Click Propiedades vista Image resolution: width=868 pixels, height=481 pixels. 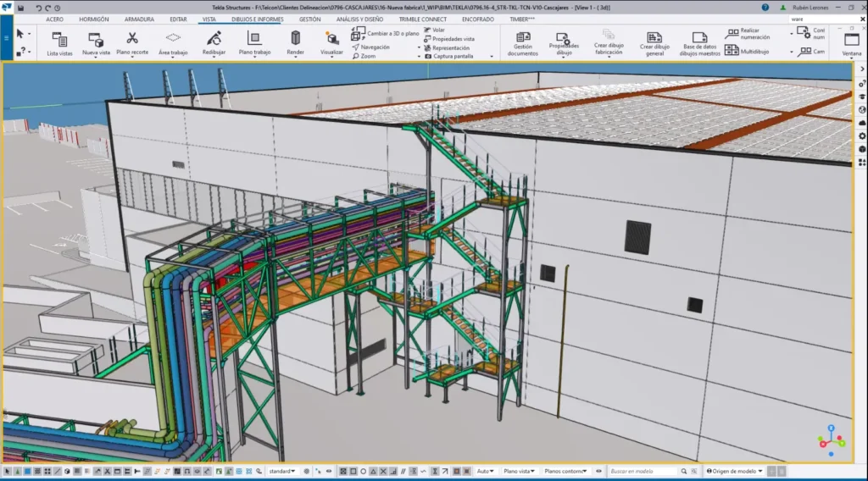(x=449, y=39)
